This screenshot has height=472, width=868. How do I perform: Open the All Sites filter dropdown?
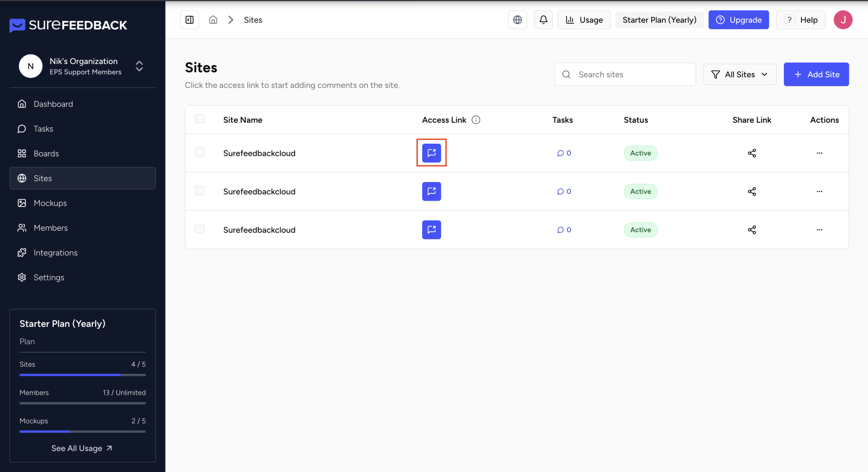[x=739, y=75]
